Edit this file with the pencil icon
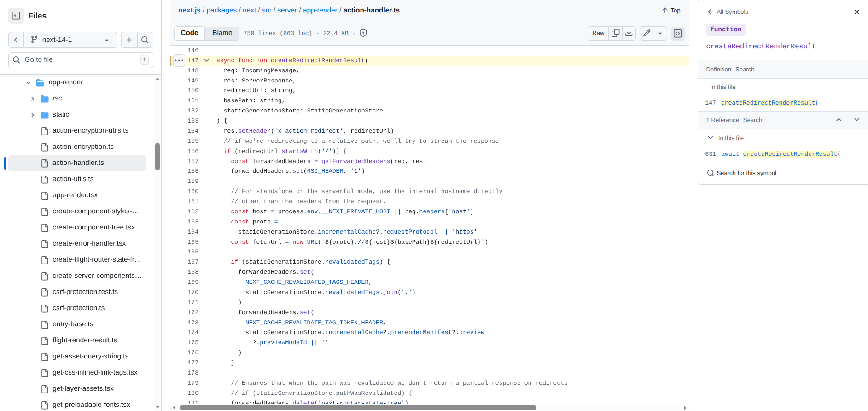868x411 pixels. point(647,33)
